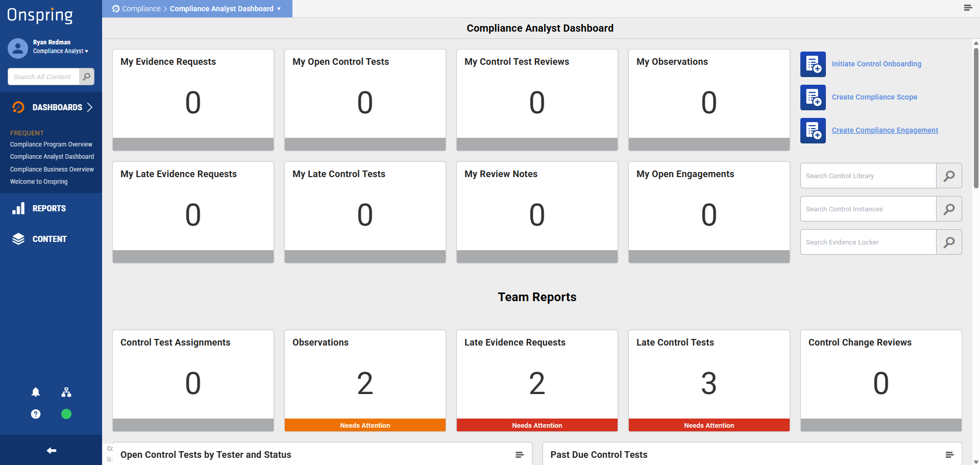Open the Create Compliance Engagement link
Screen dimensions: 980x465
(x=885, y=130)
